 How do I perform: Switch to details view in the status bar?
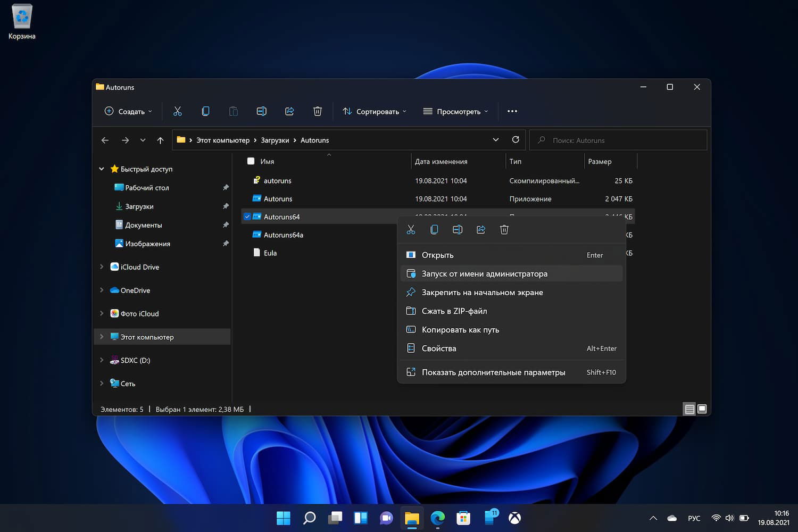pos(689,409)
